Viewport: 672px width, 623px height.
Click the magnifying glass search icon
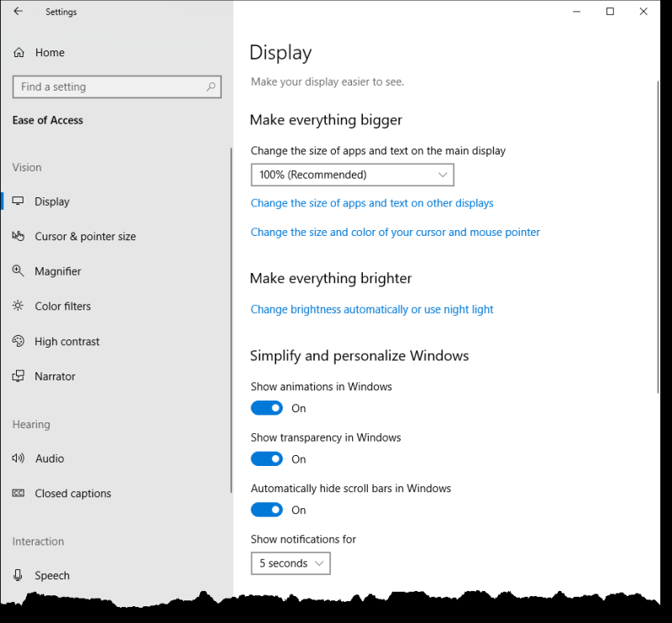[x=211, y=87]
